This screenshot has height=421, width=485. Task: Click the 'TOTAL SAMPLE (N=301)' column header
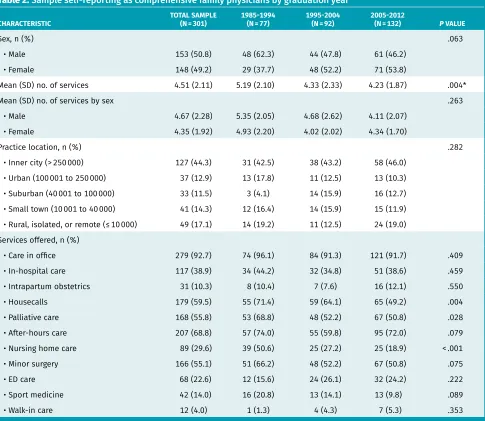tap(193, 19)
